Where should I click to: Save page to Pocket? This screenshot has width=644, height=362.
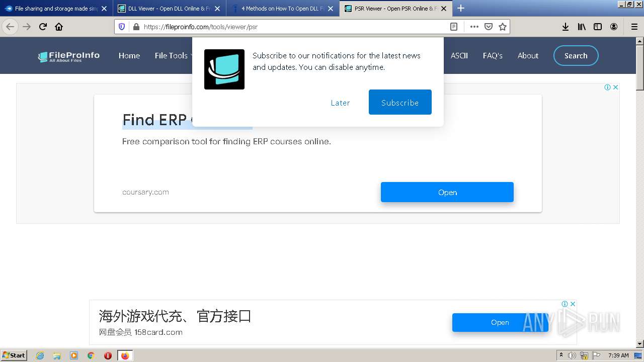coord(488,27)
